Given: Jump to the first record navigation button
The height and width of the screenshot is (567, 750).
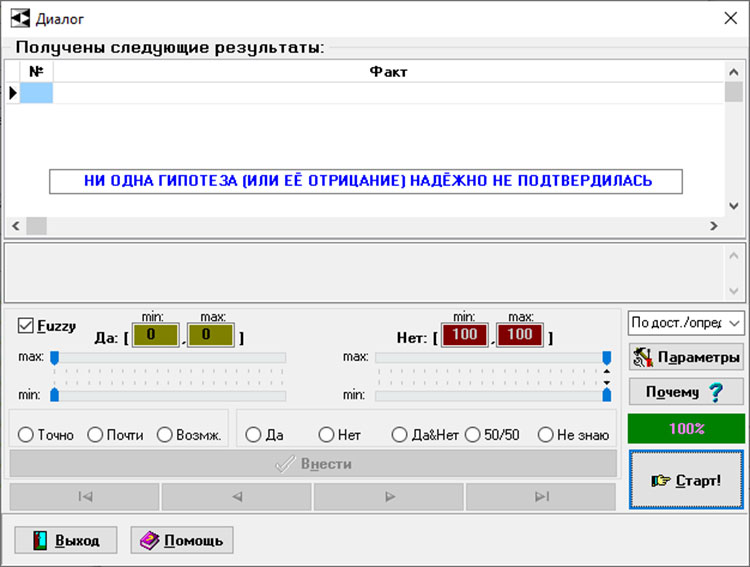Looking at the screenshot, I should tap(85, 496).
